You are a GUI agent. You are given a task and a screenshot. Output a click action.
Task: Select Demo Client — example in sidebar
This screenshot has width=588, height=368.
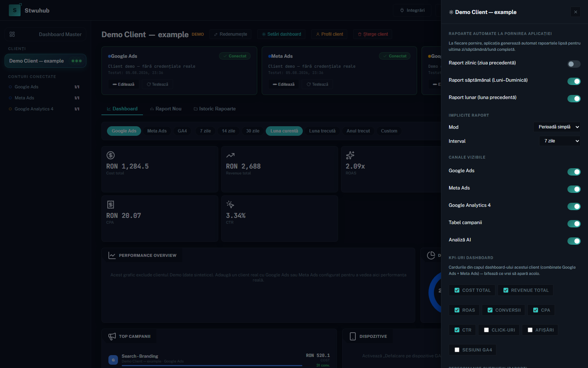click(45, 61)
